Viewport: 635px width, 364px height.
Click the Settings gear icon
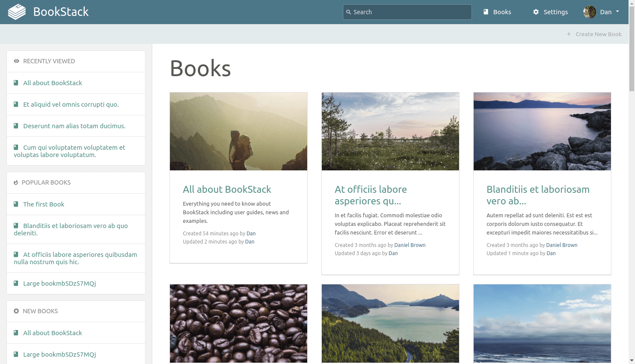pyautogui.click(x=536, y=12)
